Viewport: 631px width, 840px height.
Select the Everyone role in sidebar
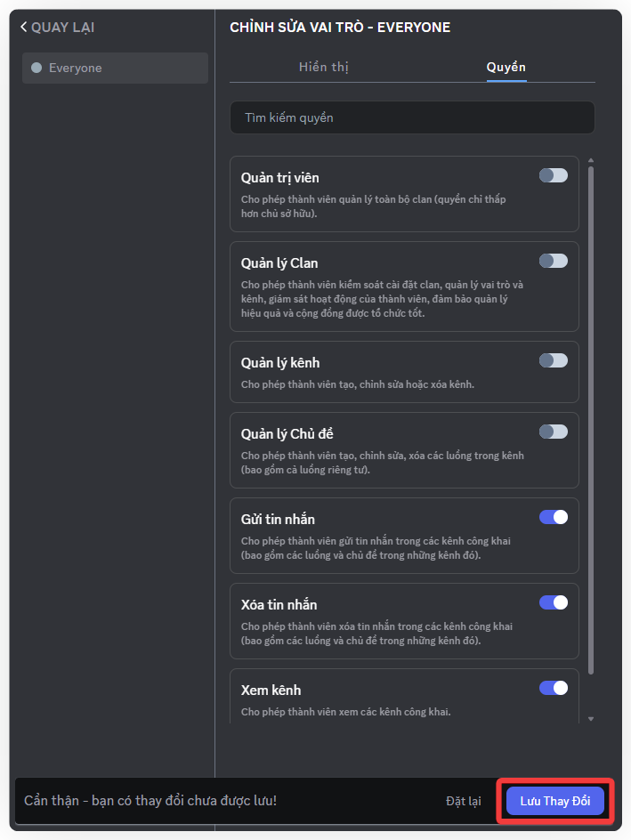[x=115, y=69]
